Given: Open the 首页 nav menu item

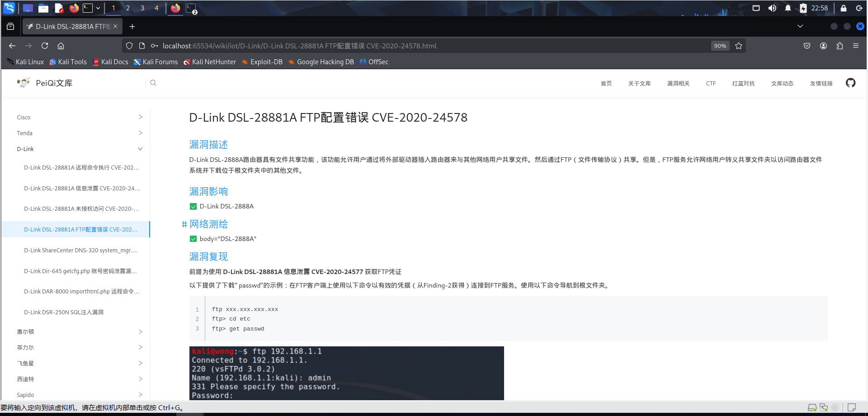Looking at the screenshot, I should click(606, 83).
